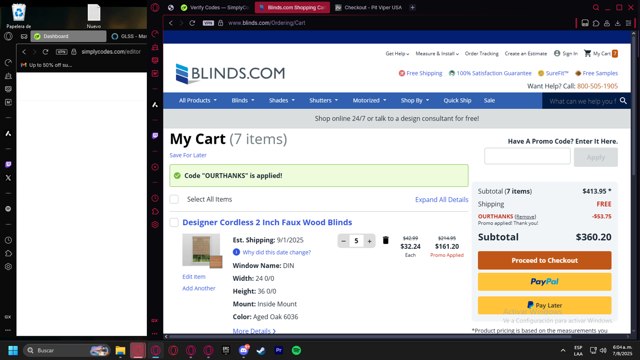Open the Nuevo file on desktop
This screenshot has width=640, height=360.
[93, 16]
